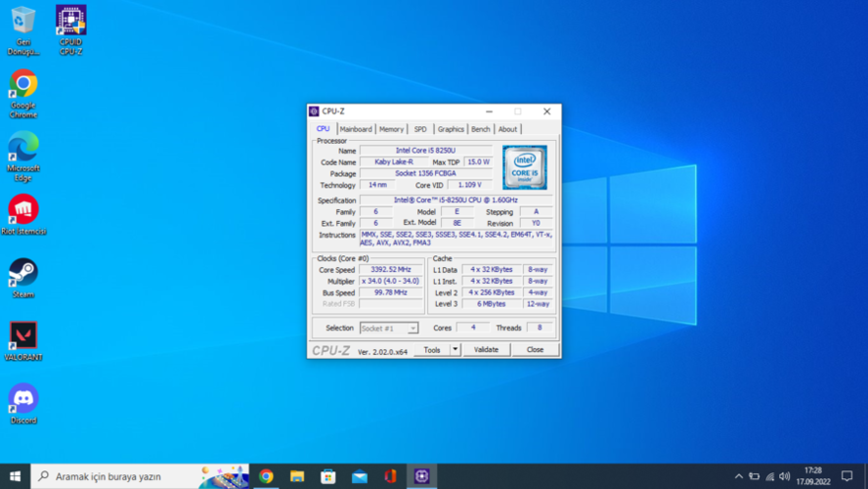This screenshot has height=489, width=868.
Task: Click the CPU-Z title bar icon
Action: pos(314,111)
